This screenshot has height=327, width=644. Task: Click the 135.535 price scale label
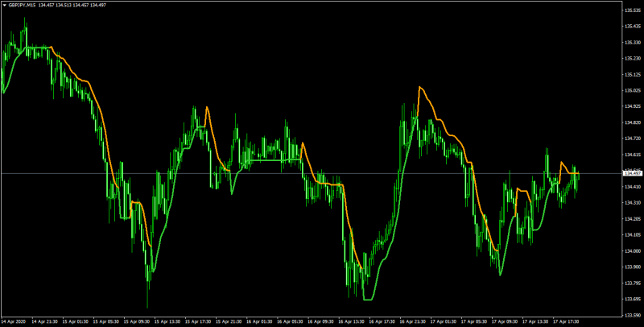point(632,10)
